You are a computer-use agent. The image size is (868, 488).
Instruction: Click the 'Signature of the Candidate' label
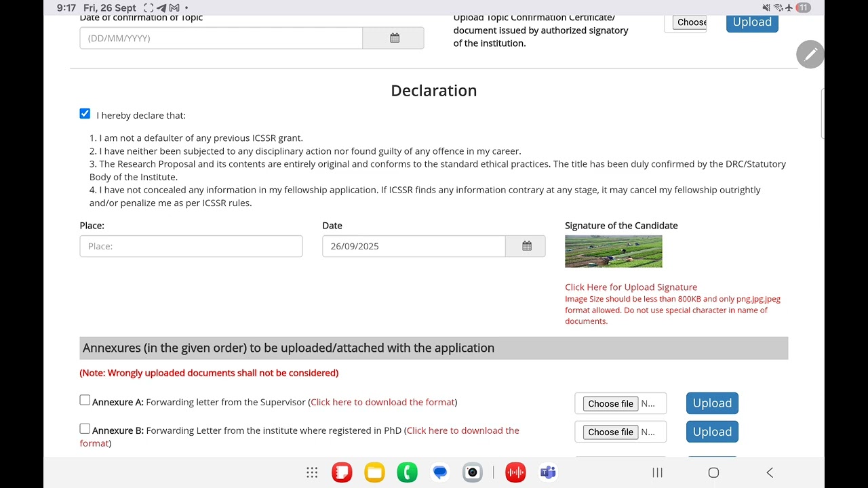(x=621, y=226)
